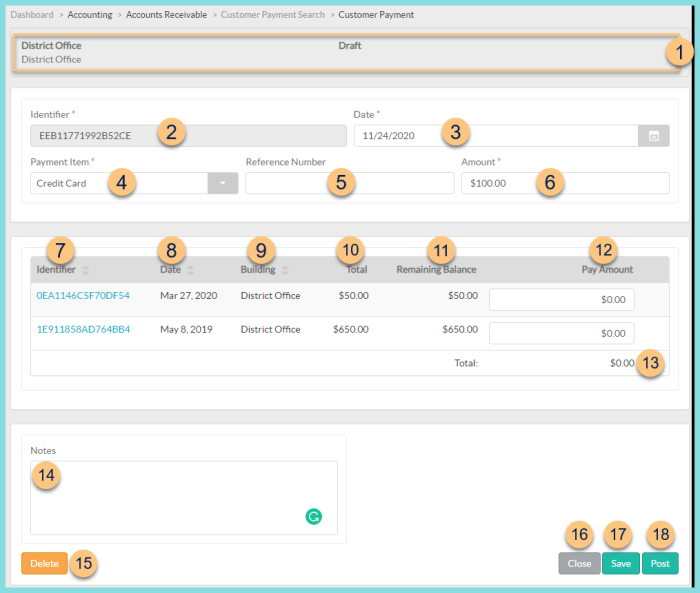Click the bold District Office header title
Viewport: 700px width, 593px height.
tap(51, 46)
